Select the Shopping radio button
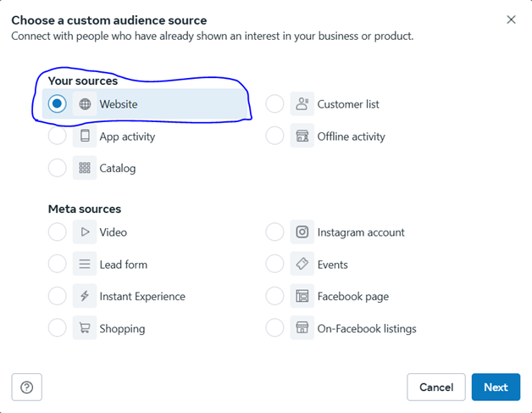This screenshot has height=413, width=532. pyautogui.click(x=57, y=327)
